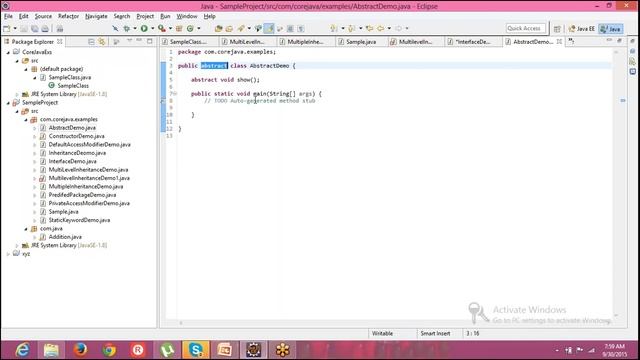This screenshot has height=360, width=640.
Task: Click the Run External Tools icon
Action: click(x=162, y=29)
